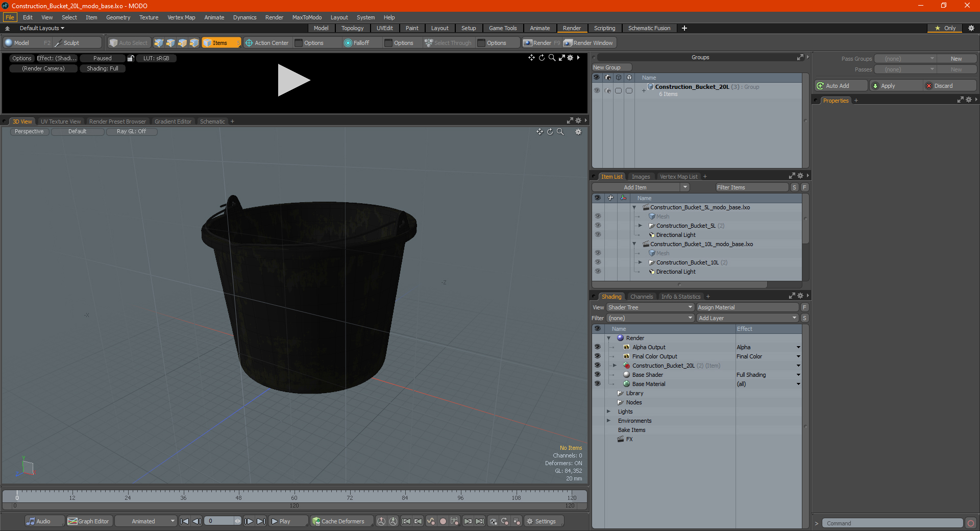980x531 pixels.
Task: Toggle visibility of Construction_Bucket_10L item
Action: pyautogui.click(x=598, y=262)
